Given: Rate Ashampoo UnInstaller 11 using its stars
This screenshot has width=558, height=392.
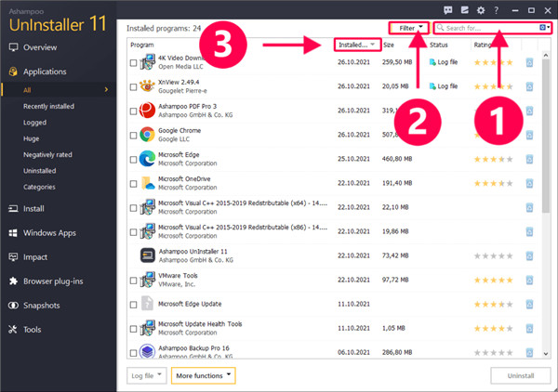Looking at the screenshot, I should [493, 255].
